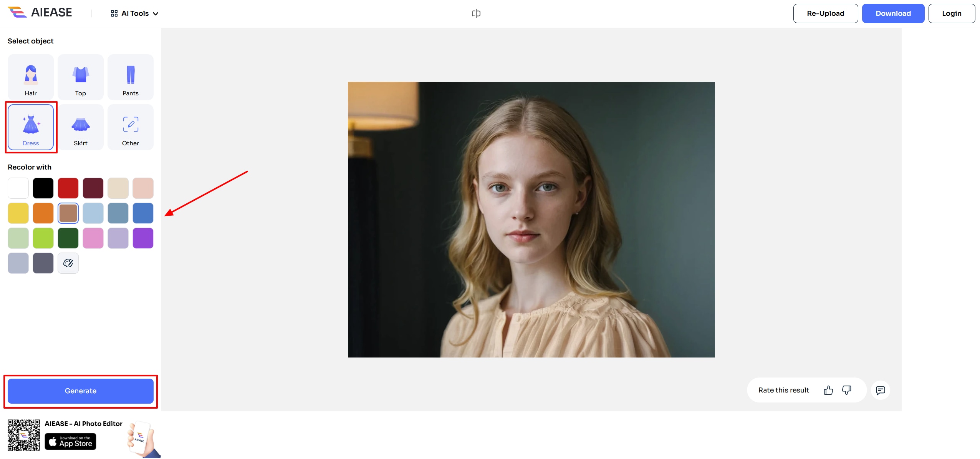Click the split-view compare icon

476,13
